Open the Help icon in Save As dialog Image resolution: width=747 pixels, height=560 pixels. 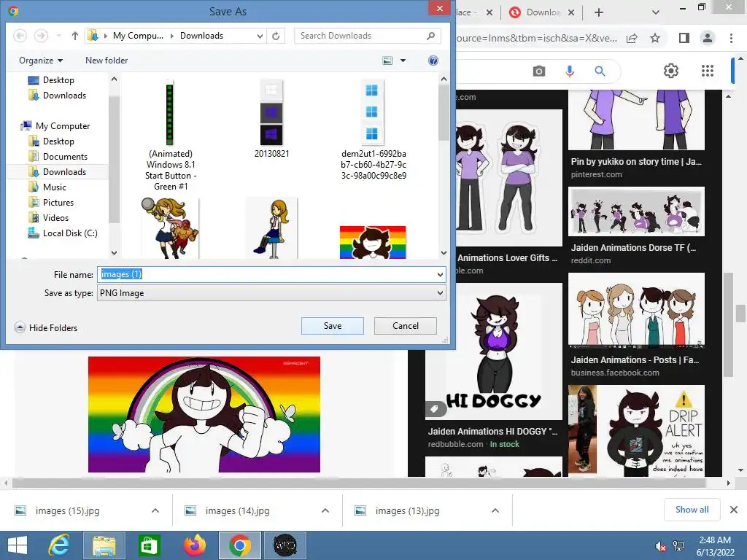point(433,61)
